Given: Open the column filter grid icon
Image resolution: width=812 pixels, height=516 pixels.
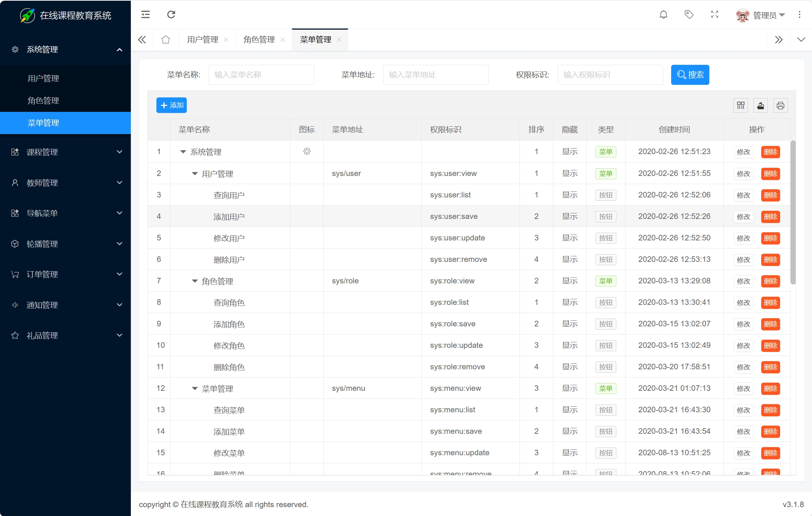Looking at the screenshot, I should coord(740,106).
